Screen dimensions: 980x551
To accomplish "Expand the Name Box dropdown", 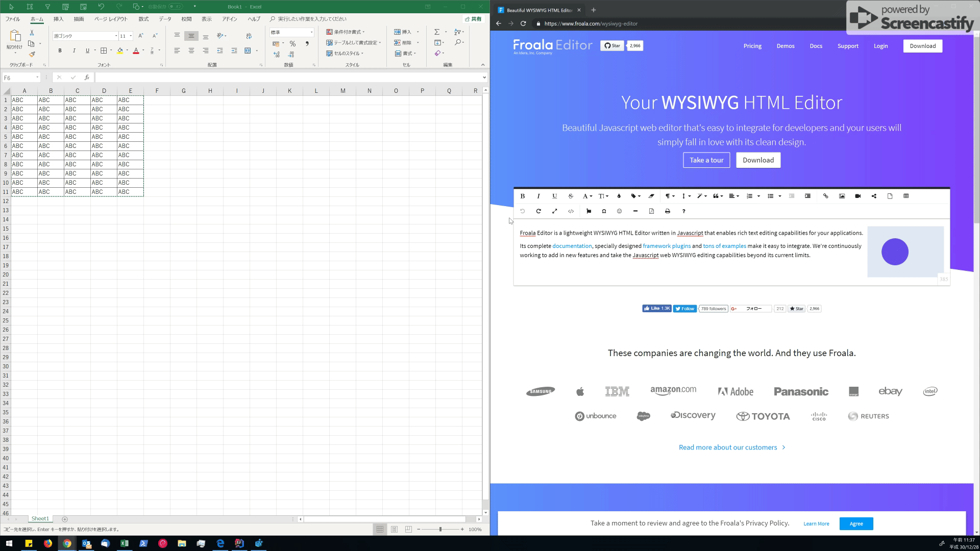I will click(37, 78).
